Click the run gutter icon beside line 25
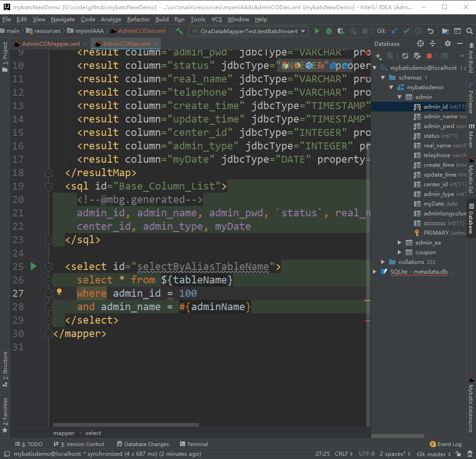 pyautogui.click(x=33, y=266)
